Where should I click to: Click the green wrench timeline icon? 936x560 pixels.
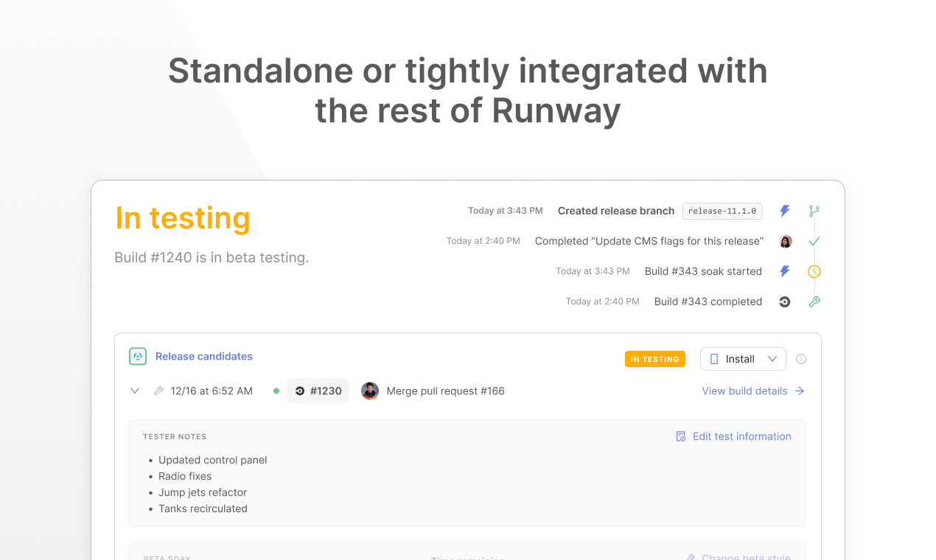814,301
